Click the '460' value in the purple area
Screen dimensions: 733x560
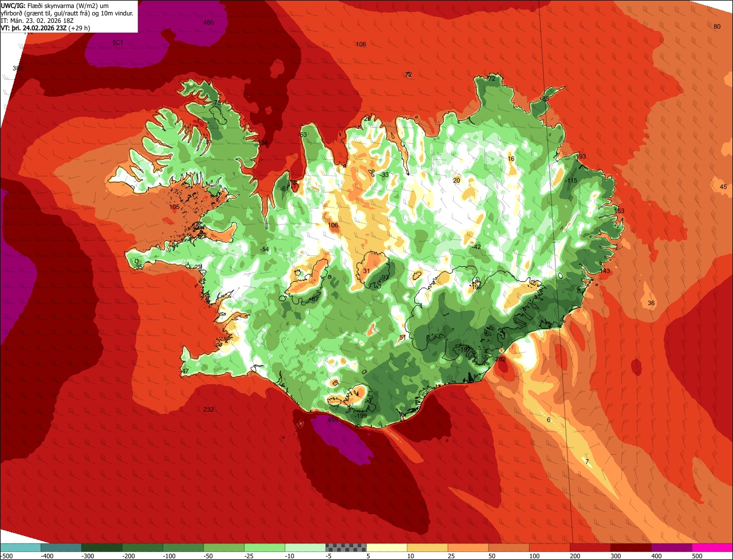click(208, 22)
